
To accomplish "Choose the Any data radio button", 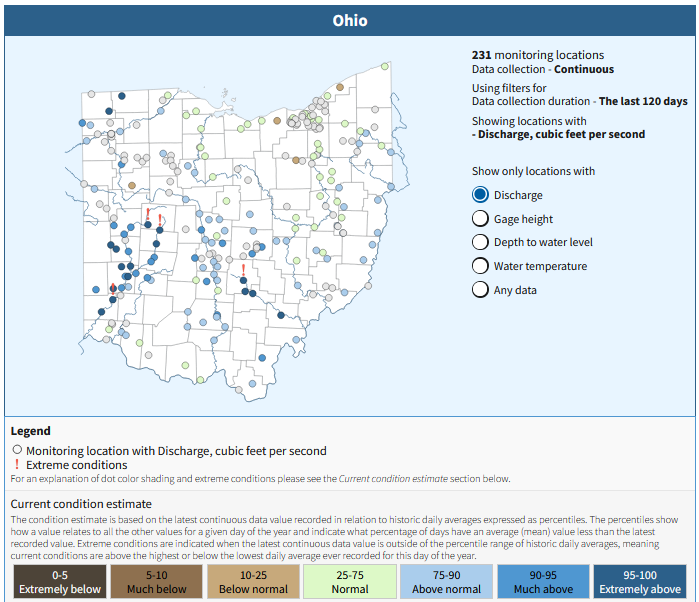I will pyautogui.click(x=480, y=289).
